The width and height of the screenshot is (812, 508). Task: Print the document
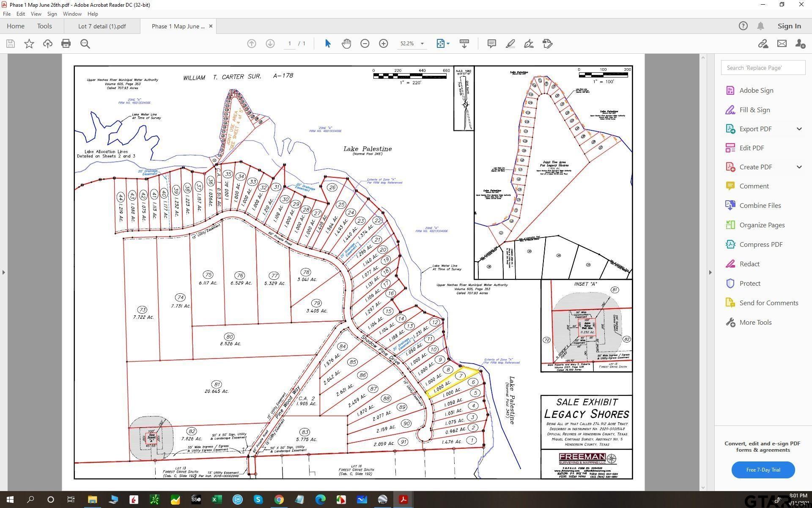pyautogui.click(x=66, y=44)
